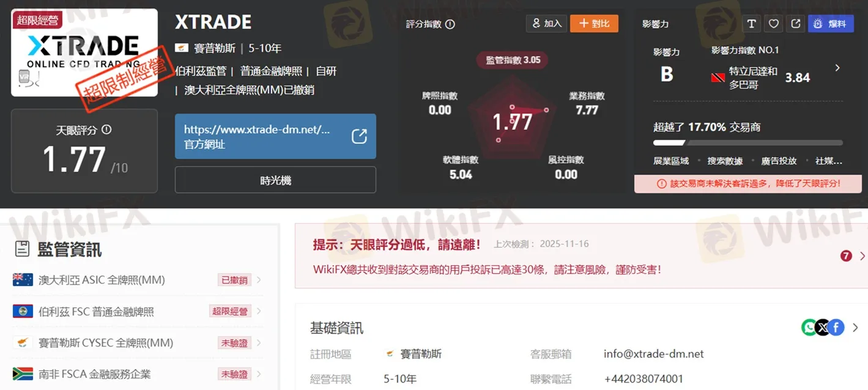Click the red 7 complaint badge
Screen dimensions: 868x390
[846, 255]
